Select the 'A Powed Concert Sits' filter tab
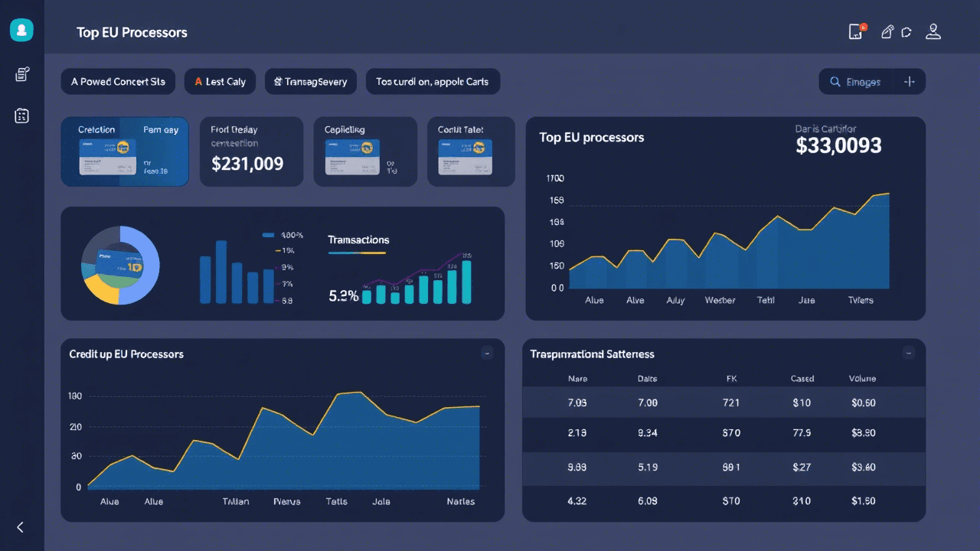 tap(118, 82)
